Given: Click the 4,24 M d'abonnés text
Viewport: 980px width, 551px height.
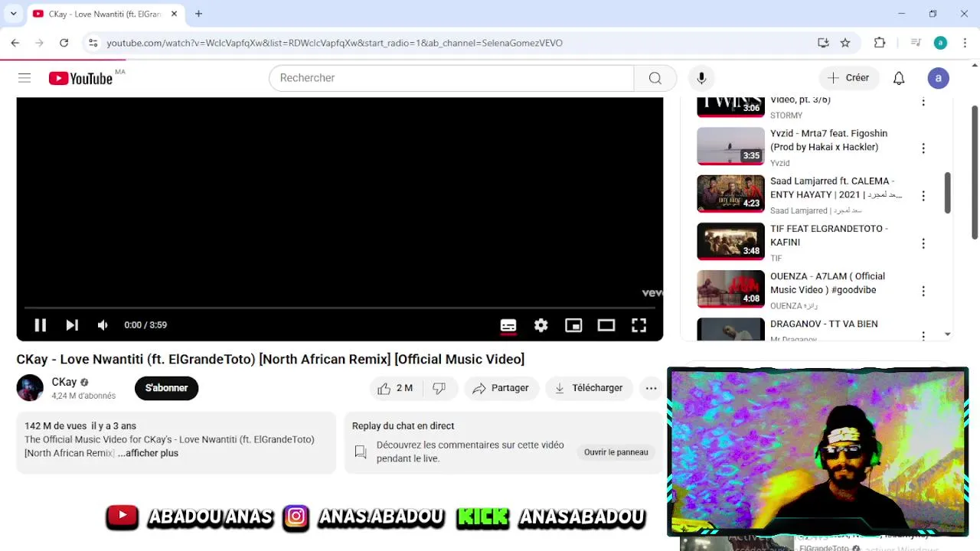Looking at the screenshot, I should point(83,396).
